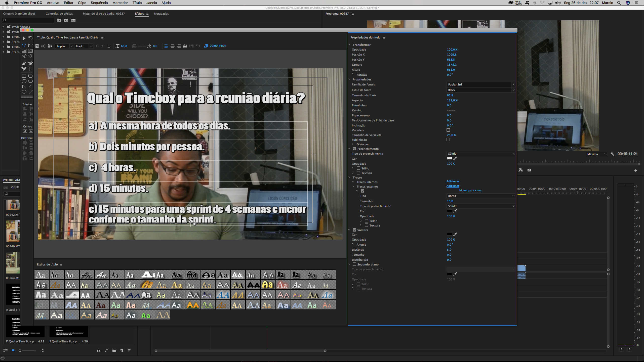This screenshot has width=644, height=362.
Task: Center-align the title text
Action: 172,46
